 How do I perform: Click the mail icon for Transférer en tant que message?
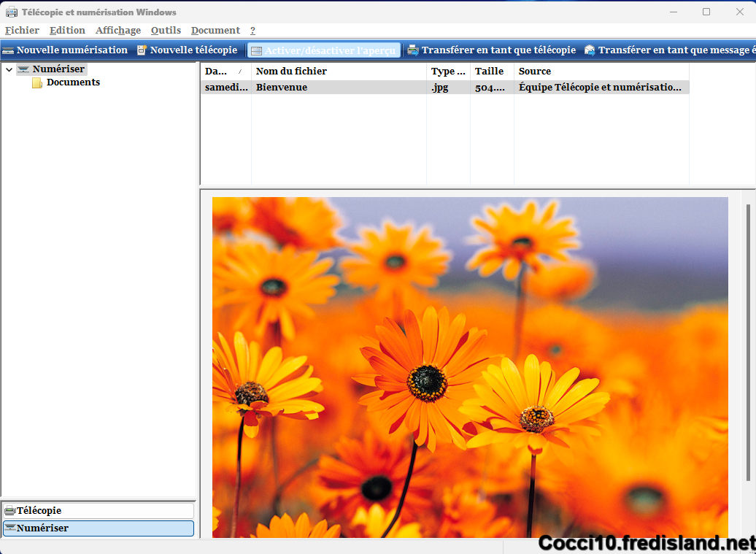(590, 50)
